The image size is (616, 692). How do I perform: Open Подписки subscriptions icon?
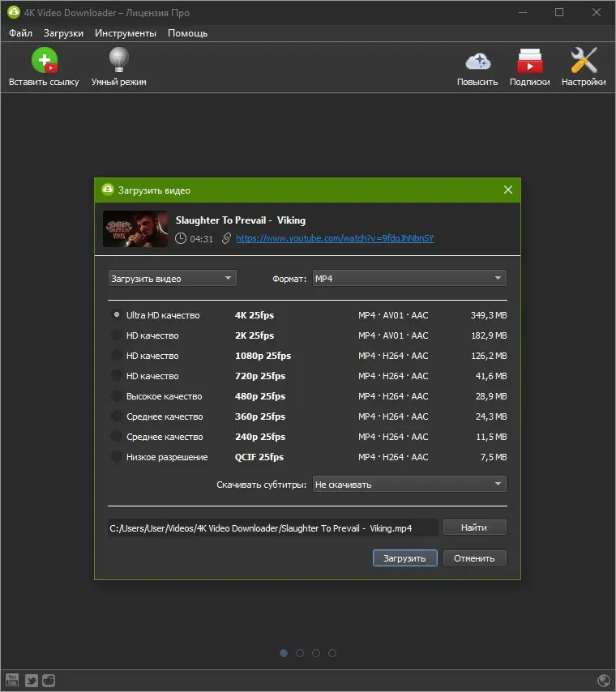tap(530, 61)
